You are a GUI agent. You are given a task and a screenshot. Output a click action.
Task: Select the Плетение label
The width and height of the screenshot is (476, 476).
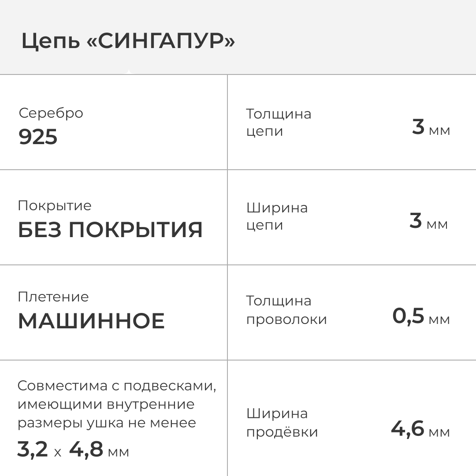pyautogui.click(x=53, y=297)
